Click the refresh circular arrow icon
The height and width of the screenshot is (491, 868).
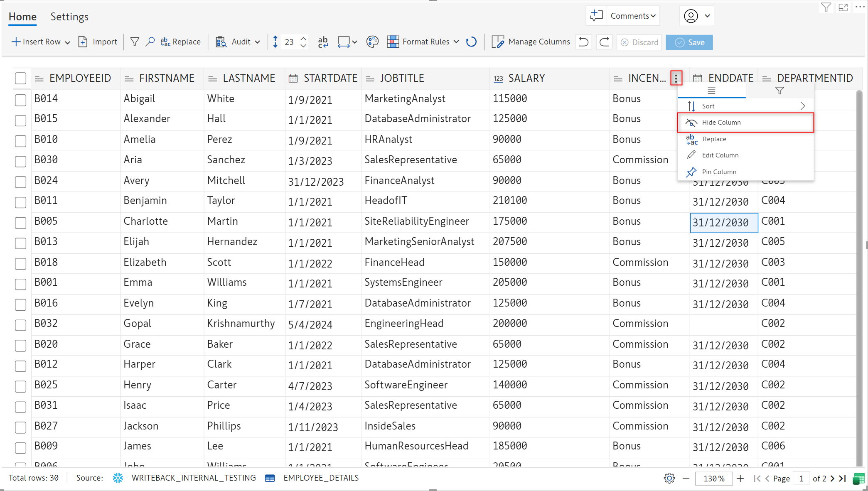click(x=471, y=42)
